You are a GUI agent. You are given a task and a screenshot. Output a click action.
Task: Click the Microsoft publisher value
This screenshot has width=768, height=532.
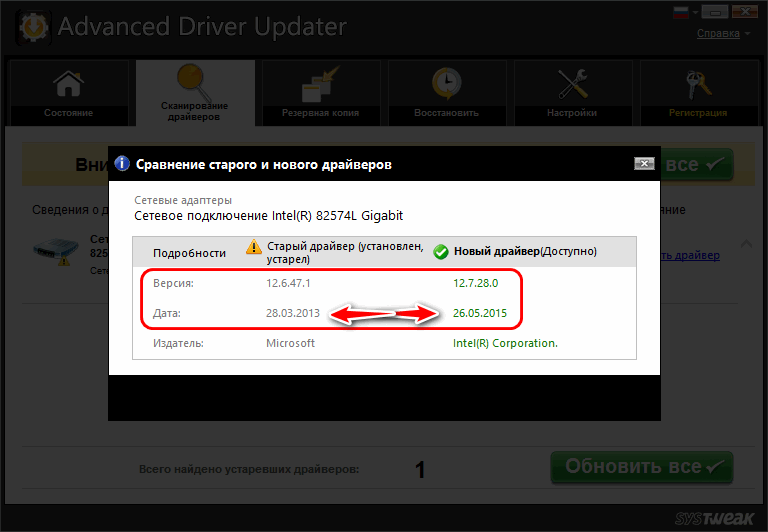click(x=290, y=343)
